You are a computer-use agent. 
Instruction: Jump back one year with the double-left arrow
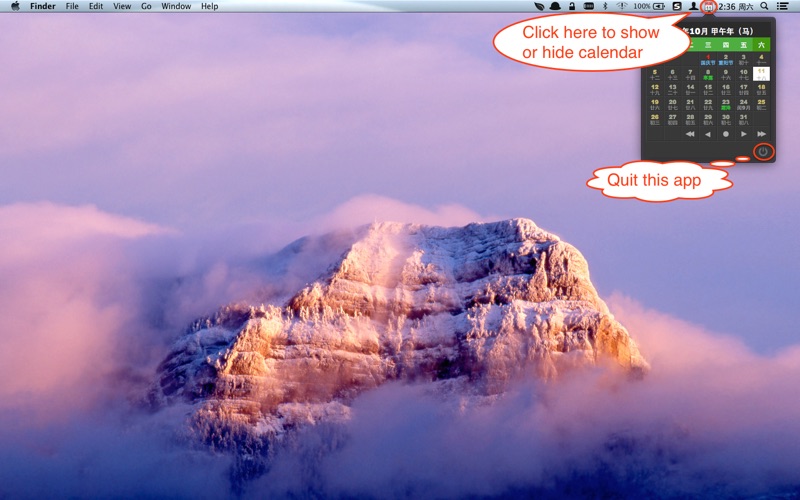coord(690,134)
